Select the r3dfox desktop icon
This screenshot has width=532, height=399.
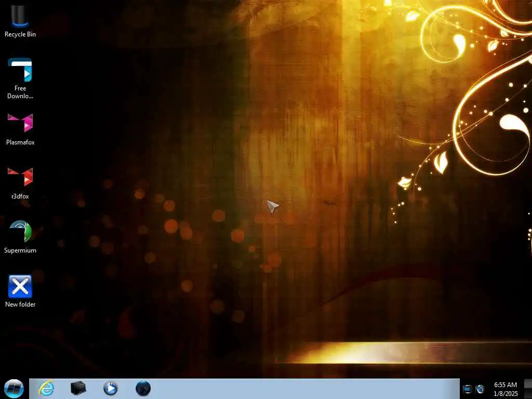pyautogui.click(x=20, y=183)
